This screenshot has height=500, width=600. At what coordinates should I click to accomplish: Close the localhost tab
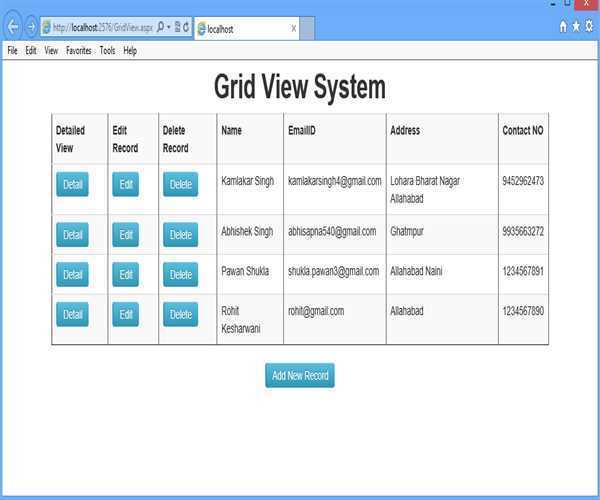293,29
